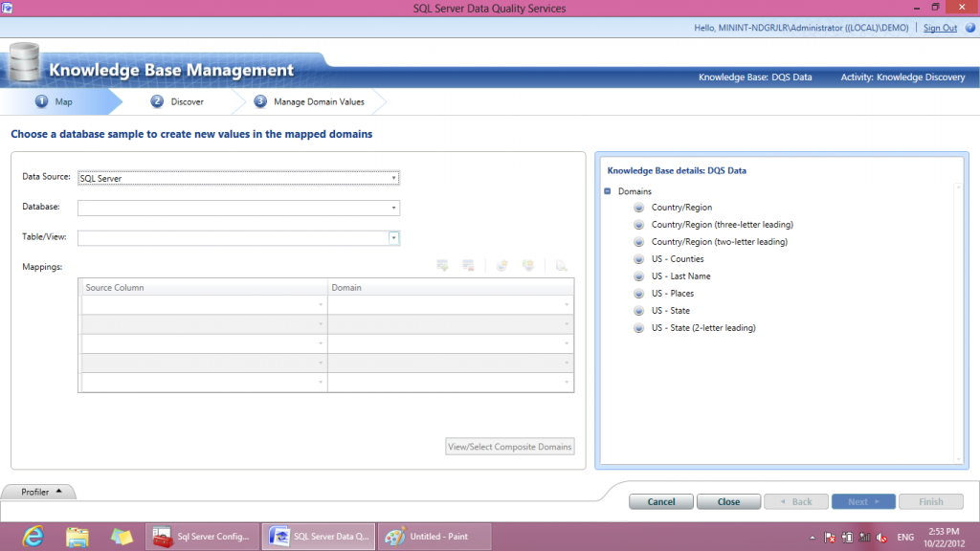Viewport: 980px width, 551px height.
Task: Click the knowledge base details scrollbar
Action: click(958, 323)
